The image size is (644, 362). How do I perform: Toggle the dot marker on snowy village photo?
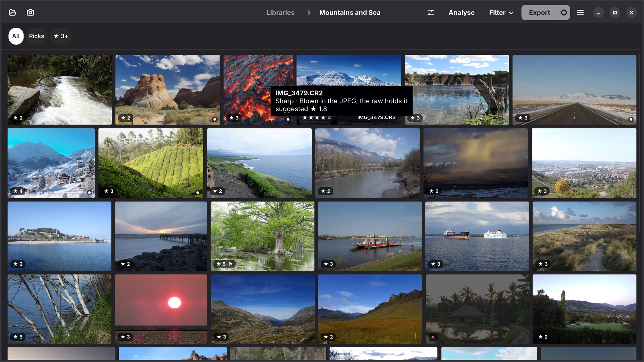click(x=89, y=192)
